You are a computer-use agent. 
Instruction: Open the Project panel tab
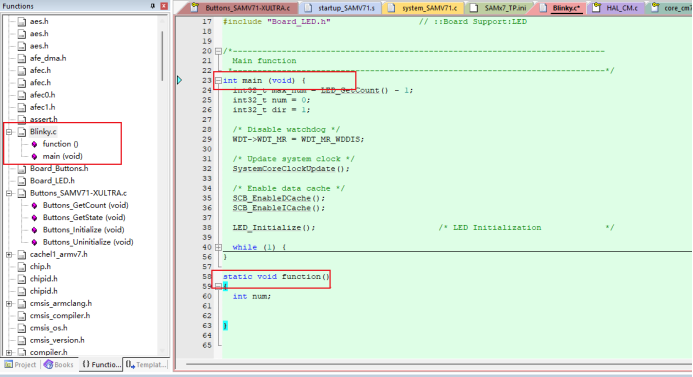(20, 365)
